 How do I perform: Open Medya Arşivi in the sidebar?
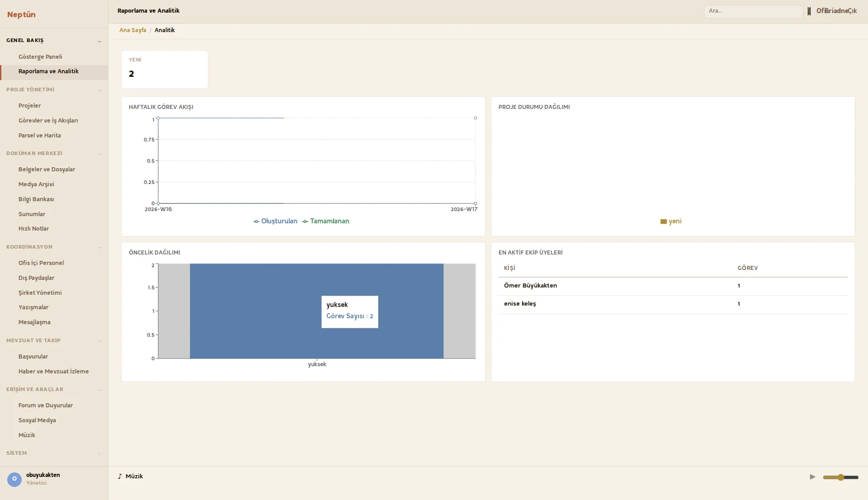point(54,184)
